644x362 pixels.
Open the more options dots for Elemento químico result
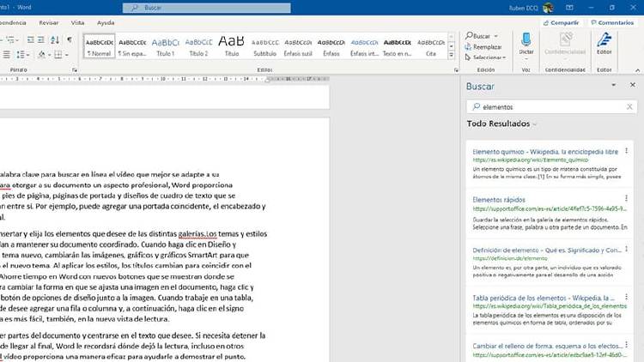tap(626, 151)
